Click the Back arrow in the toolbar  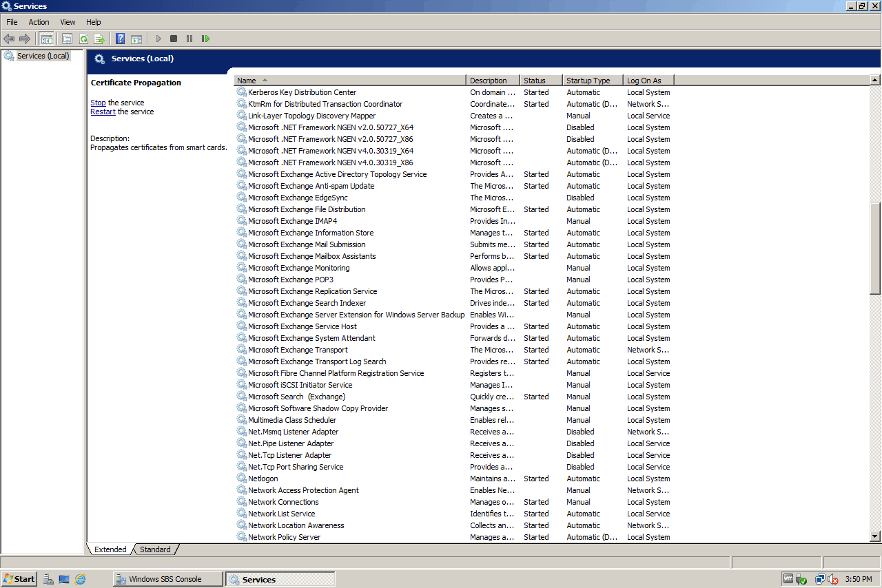pos(9,39)
